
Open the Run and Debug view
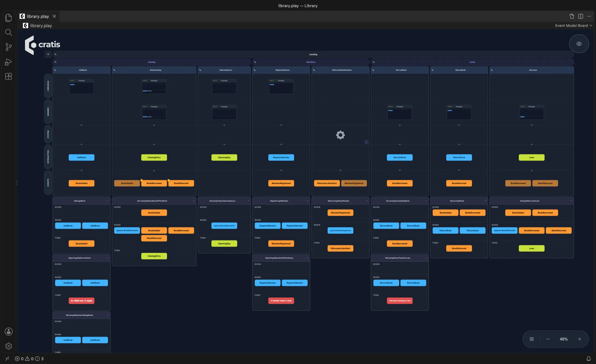tap(8, 62)
